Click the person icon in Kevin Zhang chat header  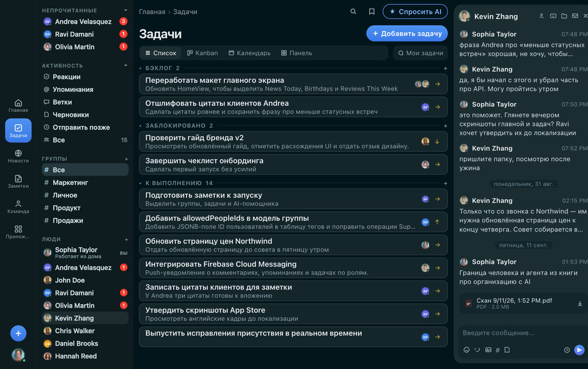(541, 16)
